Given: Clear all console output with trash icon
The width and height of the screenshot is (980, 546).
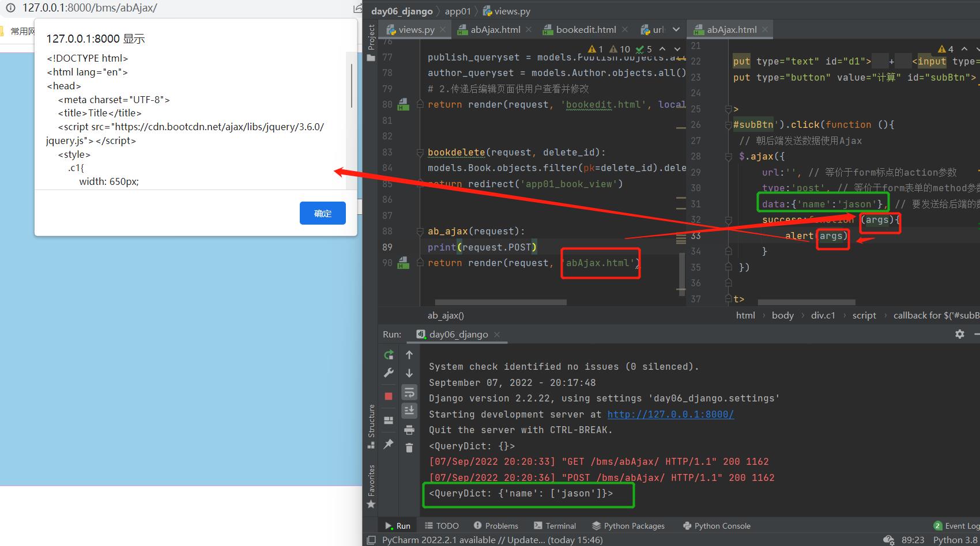Looking at the screenshot, I should click(409, 448).
